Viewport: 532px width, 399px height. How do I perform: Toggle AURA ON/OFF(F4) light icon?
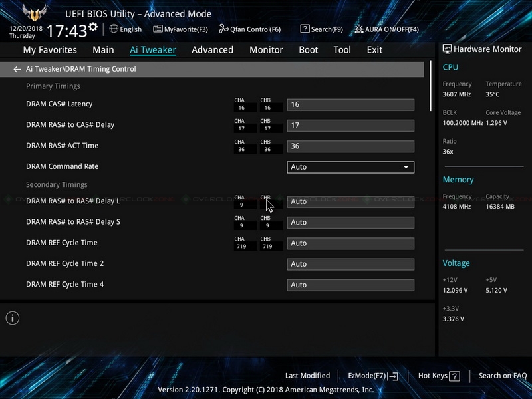coord(359,29)
